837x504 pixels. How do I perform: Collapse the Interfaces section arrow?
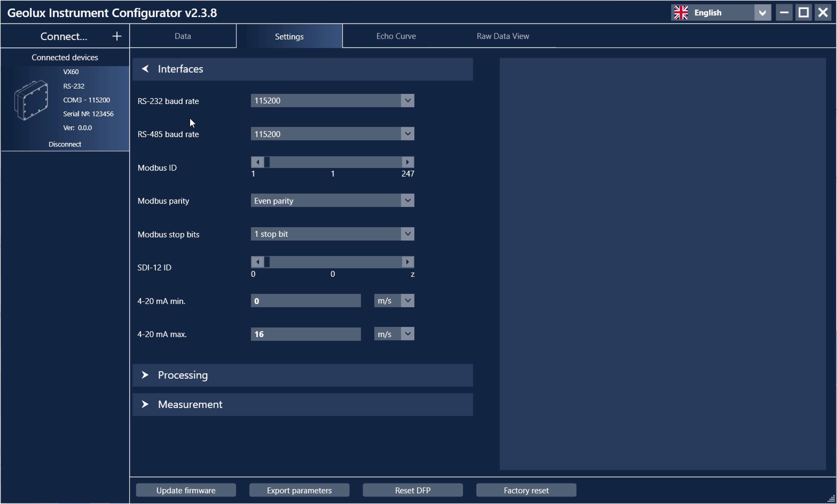point(146,69)
